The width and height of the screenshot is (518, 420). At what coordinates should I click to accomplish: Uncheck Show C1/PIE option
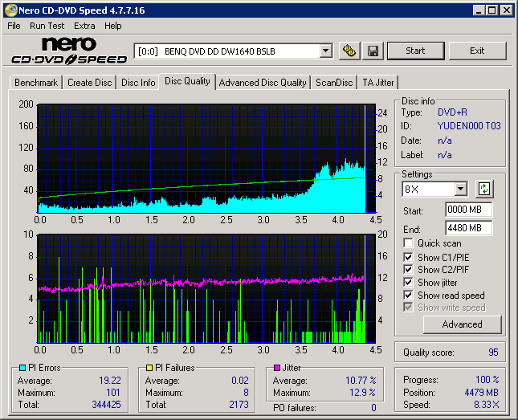410,257
